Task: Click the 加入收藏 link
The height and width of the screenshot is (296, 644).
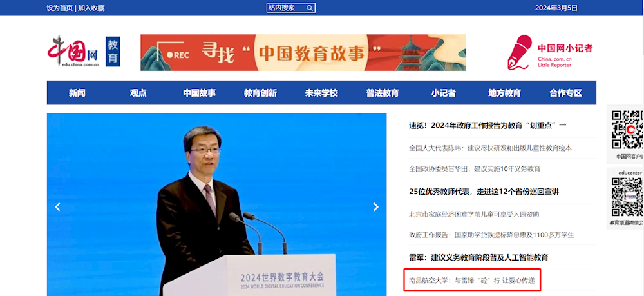Action: 91,8
